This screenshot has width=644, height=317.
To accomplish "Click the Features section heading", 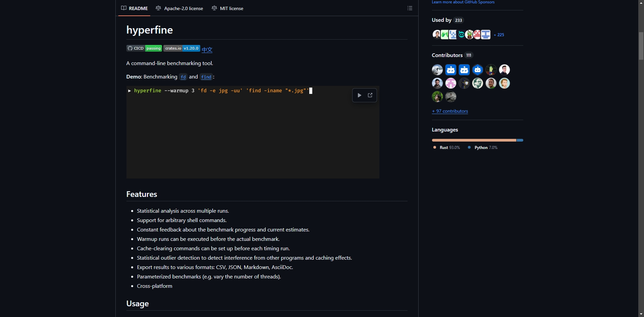I will 142,194.
